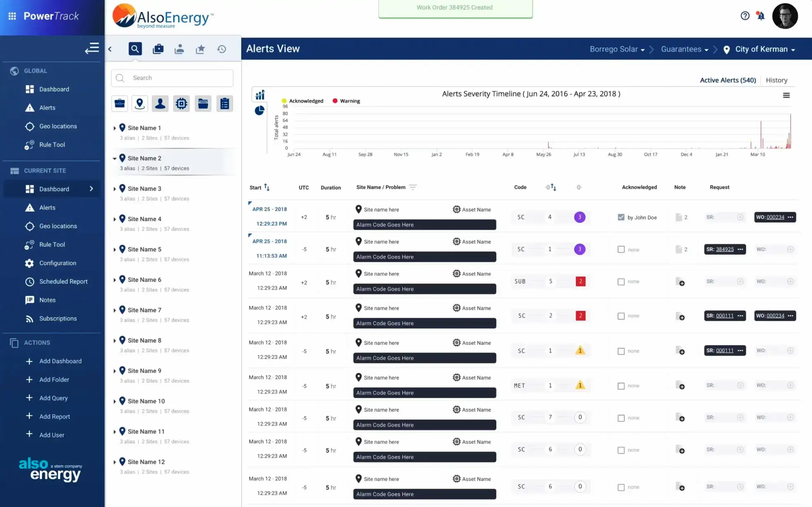The width and height of the screenshot is (812, 507).
Task: Open work order link WO:000234
Action: (x=775, y=217)
